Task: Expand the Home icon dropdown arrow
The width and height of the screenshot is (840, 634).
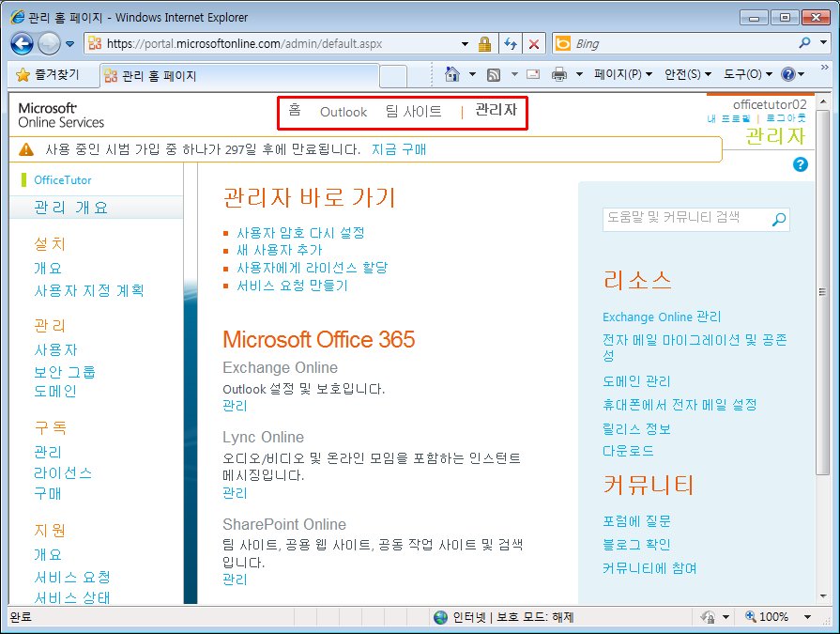Action: tap(472, 74)
